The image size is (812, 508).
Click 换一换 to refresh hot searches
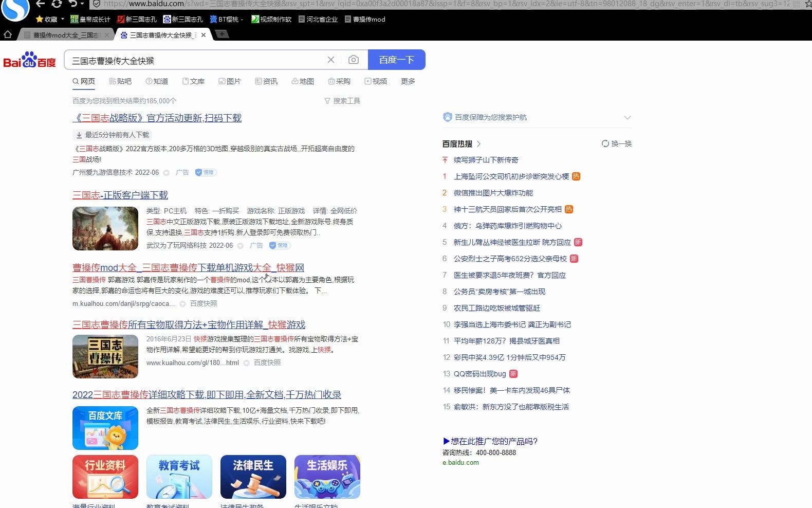(x=617, y=143)
